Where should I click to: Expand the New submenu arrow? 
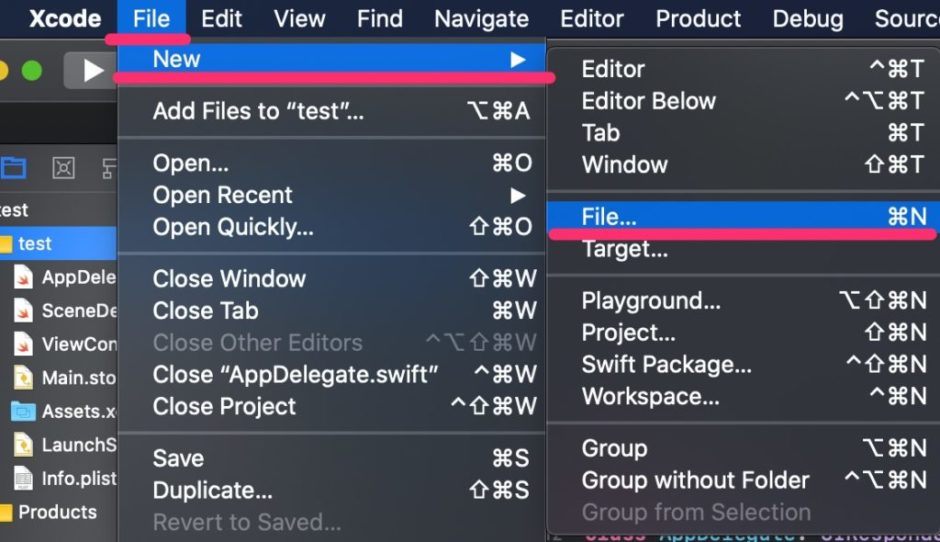pos(517,59)
